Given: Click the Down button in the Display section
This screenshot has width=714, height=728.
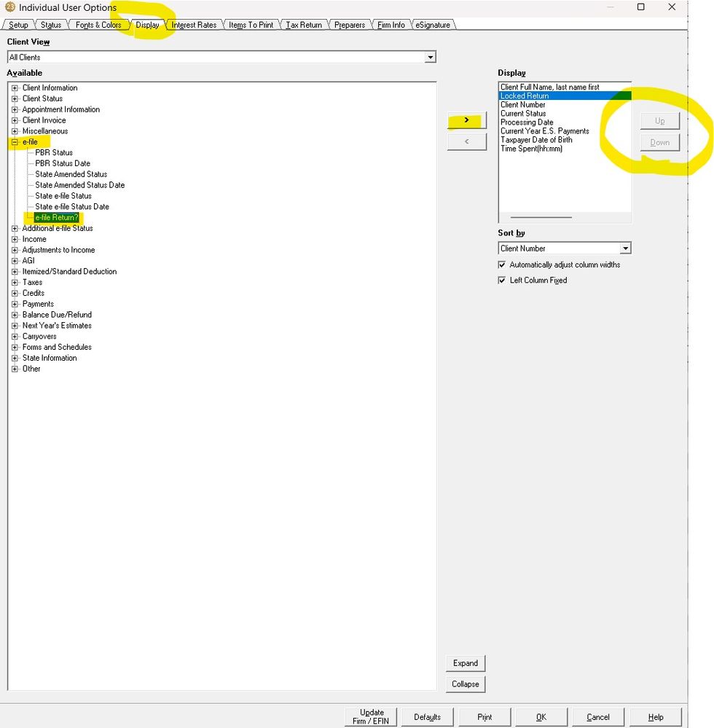Looking at the screenshot, I should (x=659, y=142).
